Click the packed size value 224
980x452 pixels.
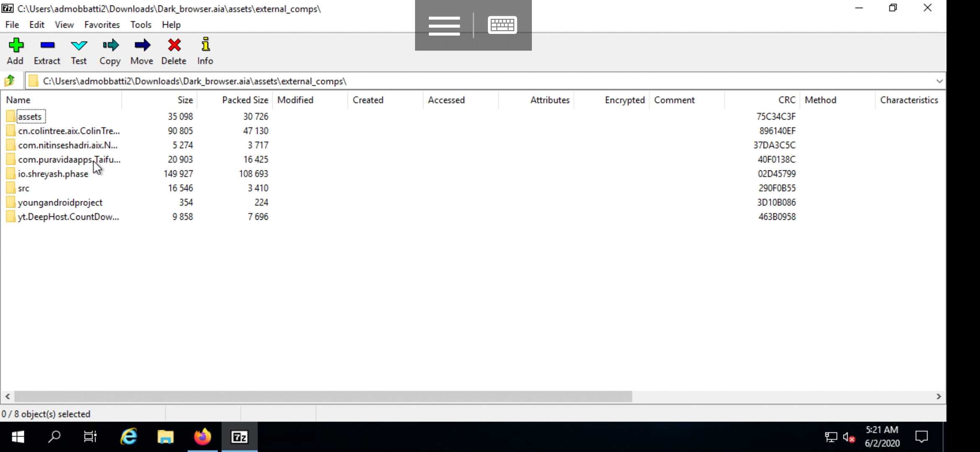coord(261,202)
